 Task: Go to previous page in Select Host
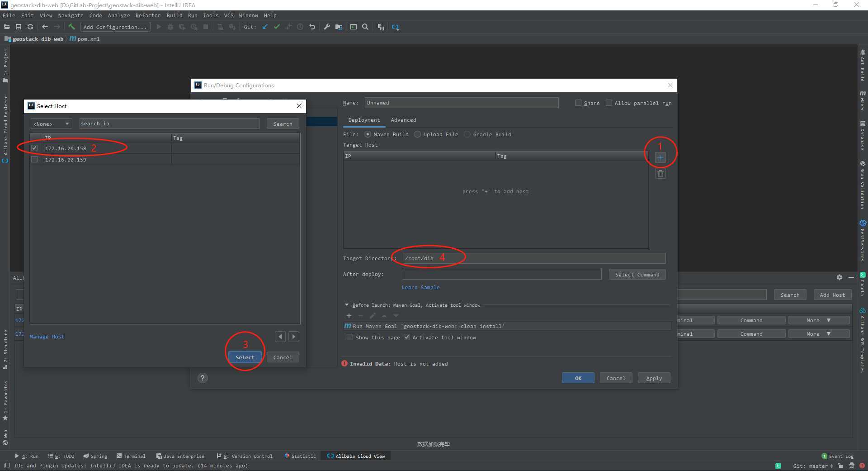(280, 337)
